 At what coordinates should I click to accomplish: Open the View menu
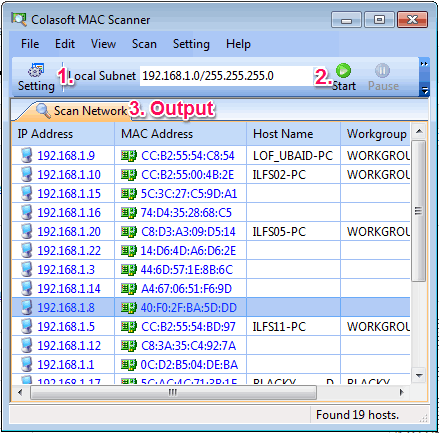click(103, 44)
